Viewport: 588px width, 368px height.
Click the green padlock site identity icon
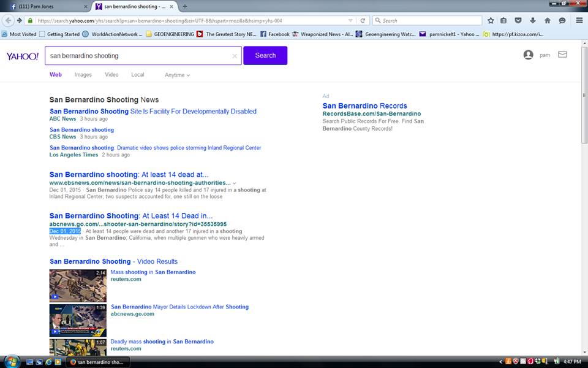click(x=31, y=21)
